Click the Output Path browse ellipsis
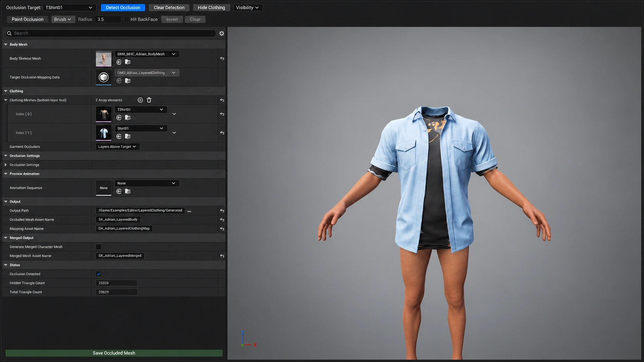 [189, 211]
